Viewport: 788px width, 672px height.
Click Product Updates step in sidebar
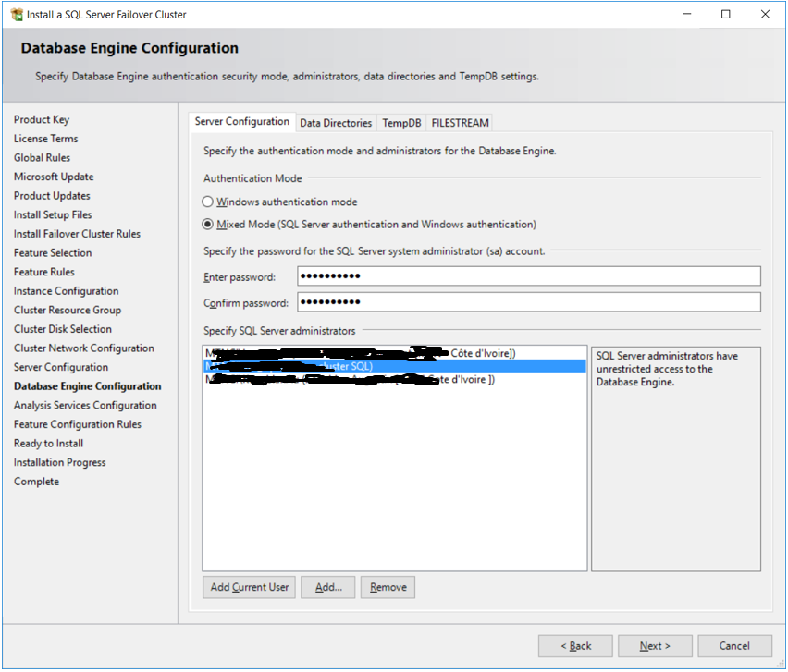coord(52,196)
